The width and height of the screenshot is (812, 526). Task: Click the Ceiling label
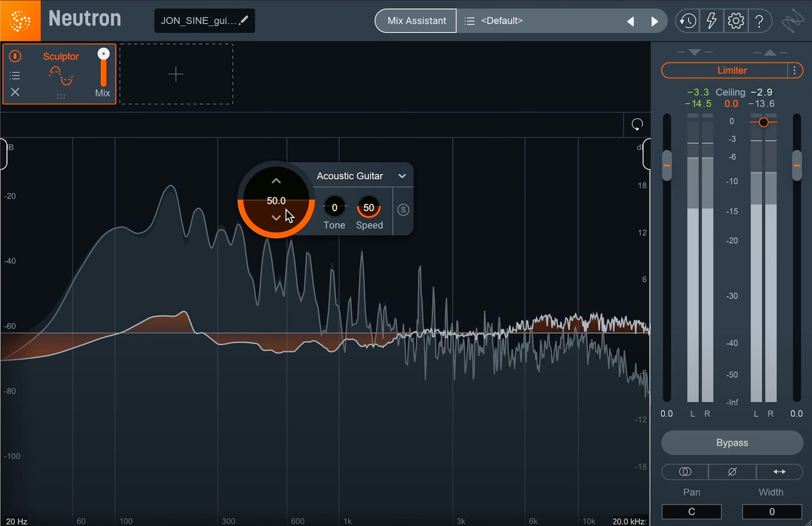pyautogui.click(x=731, y=92)
